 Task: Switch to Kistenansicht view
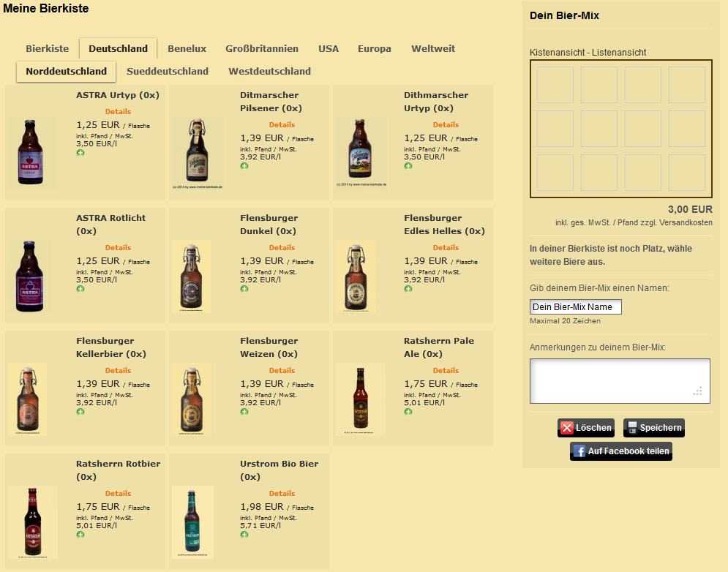click(x=557, y=53)
